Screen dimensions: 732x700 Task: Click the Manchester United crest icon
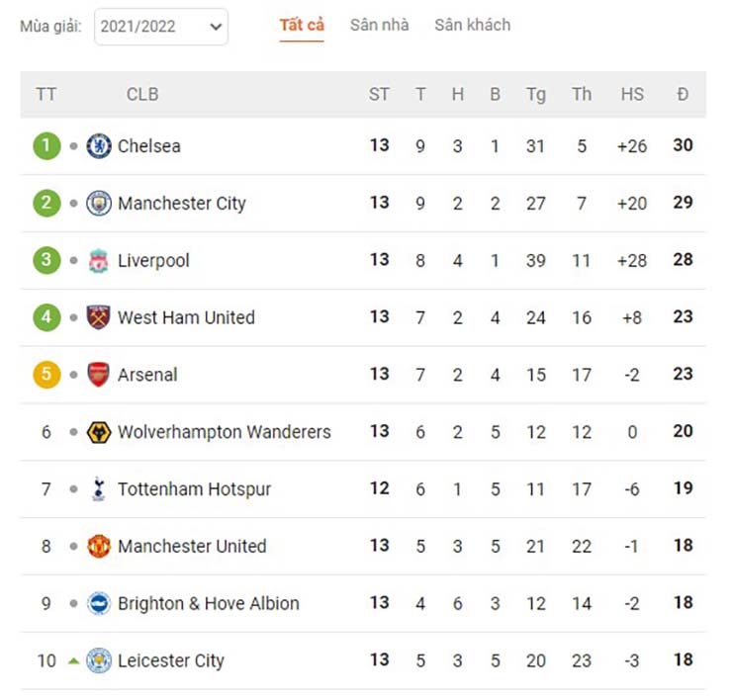[x=99, y=546]
